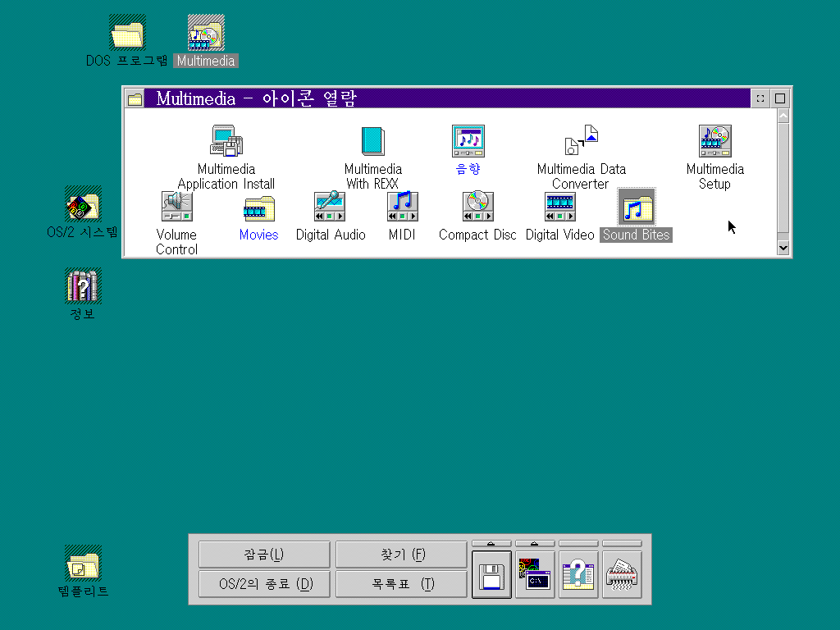Viewport: 840px width, 630px height.
Task: Open drawer above shredder icon
Action: coord(622,544)
